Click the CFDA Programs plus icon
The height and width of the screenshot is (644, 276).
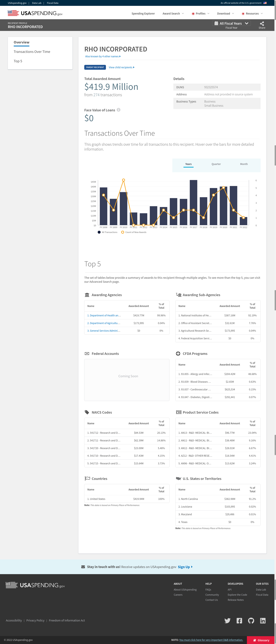coord(178,353)
